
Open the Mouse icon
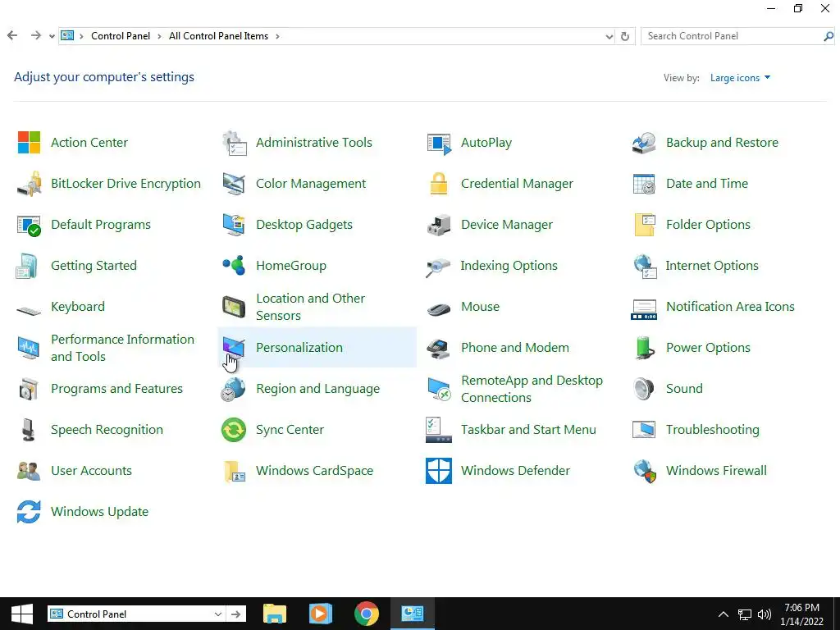click(x=440, y=309)
